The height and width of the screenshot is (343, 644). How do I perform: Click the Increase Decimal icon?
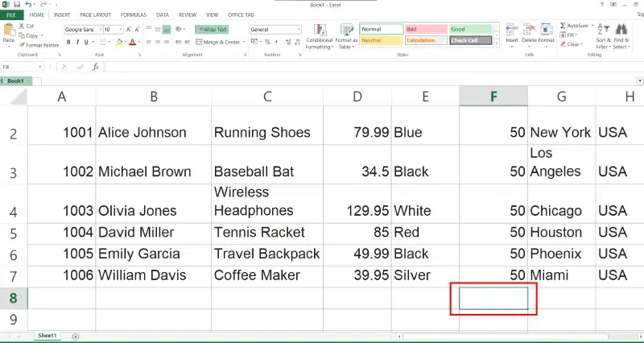(288, 42)
